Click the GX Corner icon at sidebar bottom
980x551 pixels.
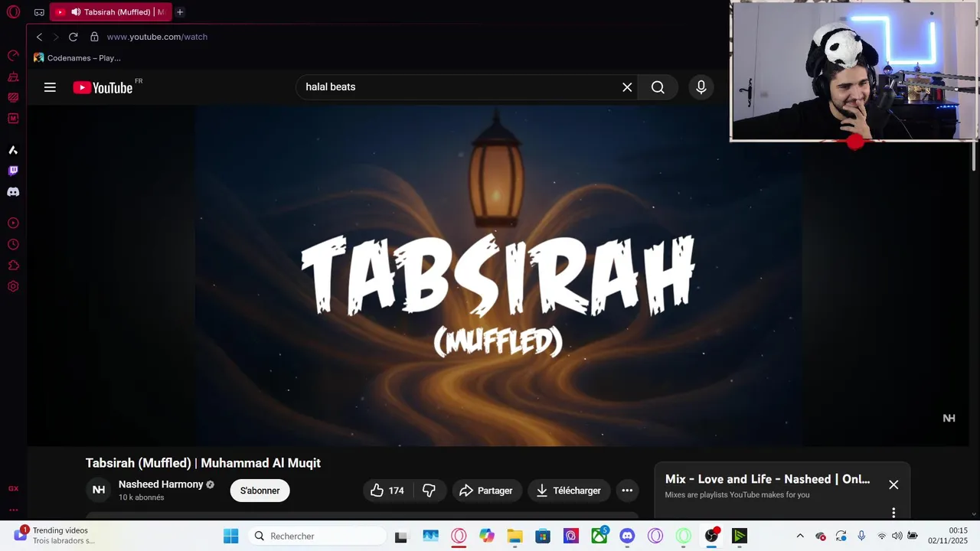tap(13, 488)
